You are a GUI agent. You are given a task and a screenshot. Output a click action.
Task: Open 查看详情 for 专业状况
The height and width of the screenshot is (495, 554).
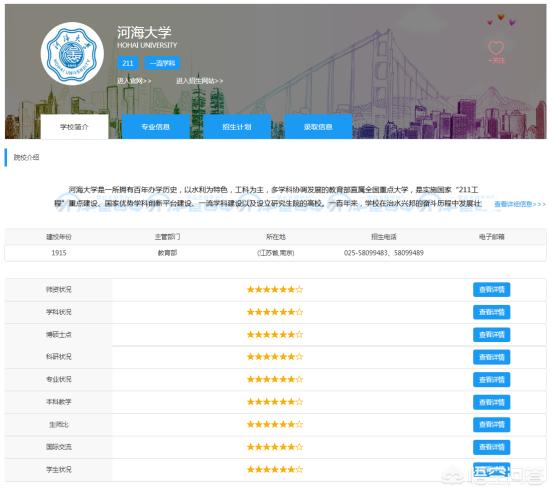tap(491, 379)
